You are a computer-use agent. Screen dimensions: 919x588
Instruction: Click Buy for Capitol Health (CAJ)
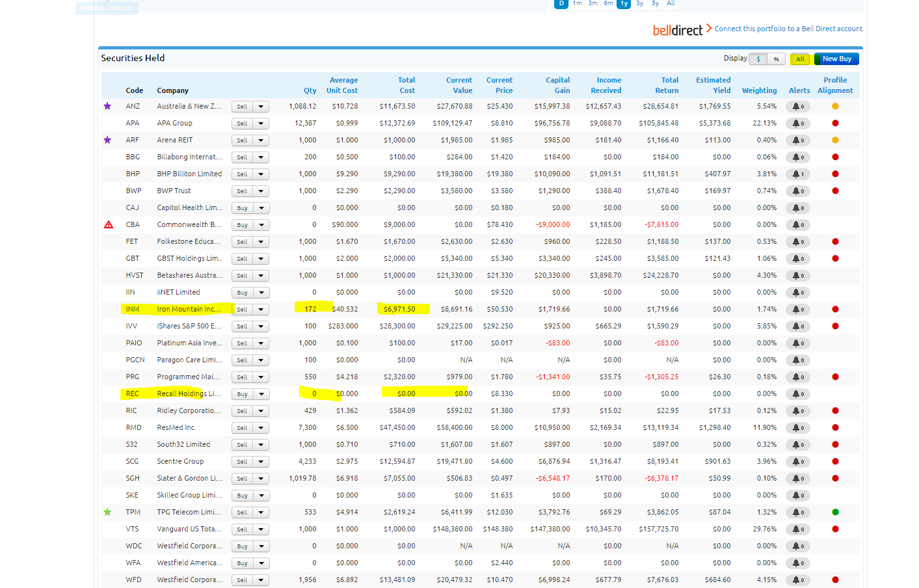pos(242,208)
